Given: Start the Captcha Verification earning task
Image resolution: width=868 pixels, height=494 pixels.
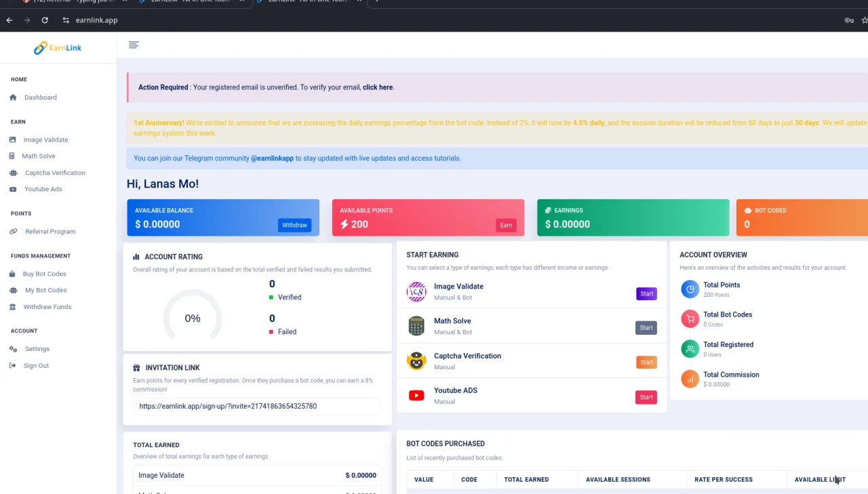Looking at the screenshot, I should [646, 363].
